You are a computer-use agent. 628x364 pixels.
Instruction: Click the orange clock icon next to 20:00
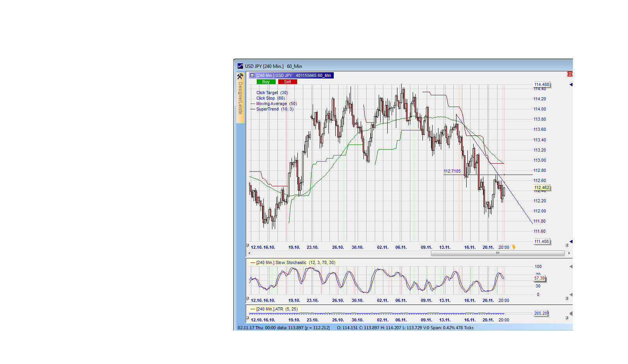point(513,247)
